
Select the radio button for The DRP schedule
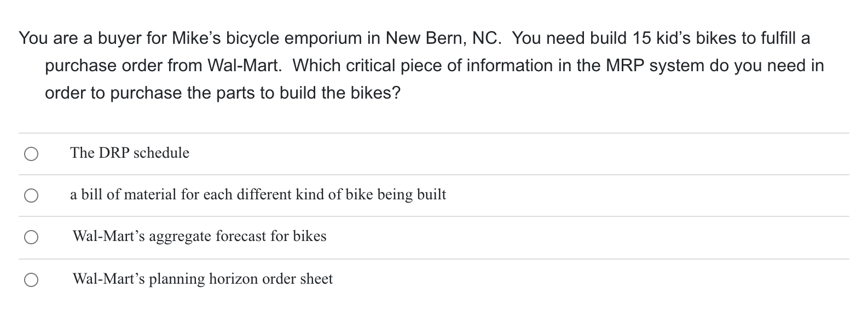[31, 154]
